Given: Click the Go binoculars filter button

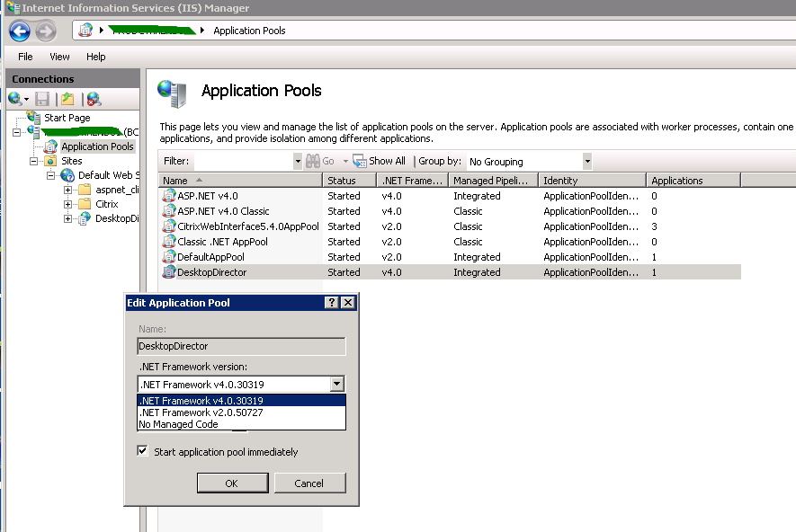Looking at the screenshot, I should (x=320, y=161).
